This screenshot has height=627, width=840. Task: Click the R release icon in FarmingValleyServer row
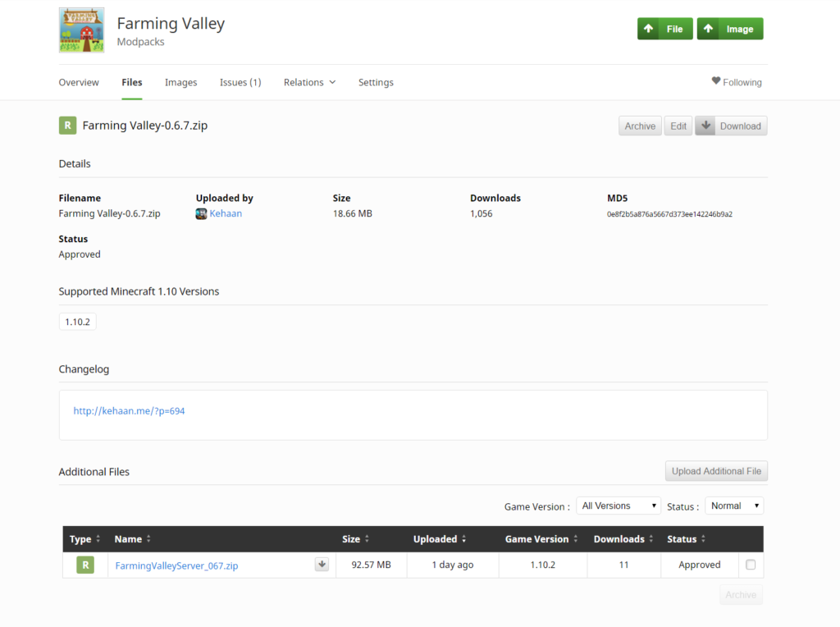pos(85,565)
